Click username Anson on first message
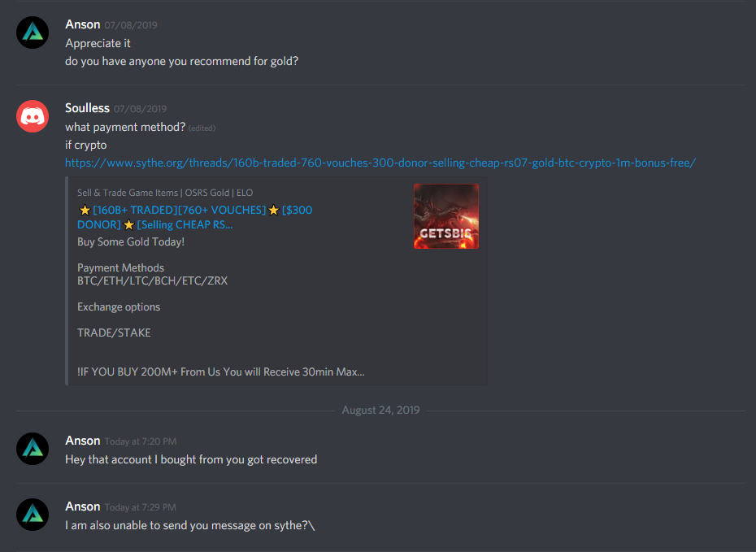756x552 pixels. click(83, 24)
